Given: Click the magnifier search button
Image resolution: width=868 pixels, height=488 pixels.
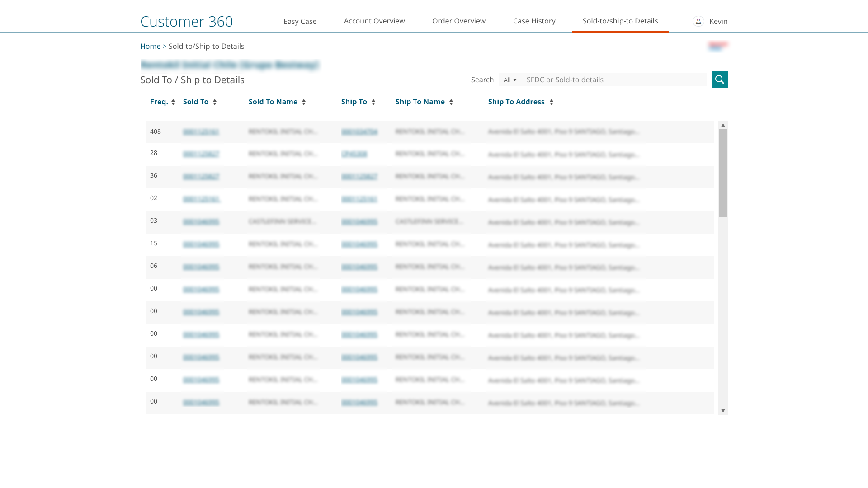Looking at the screenshot, I should pyautogui.click(x=719, y=80).
